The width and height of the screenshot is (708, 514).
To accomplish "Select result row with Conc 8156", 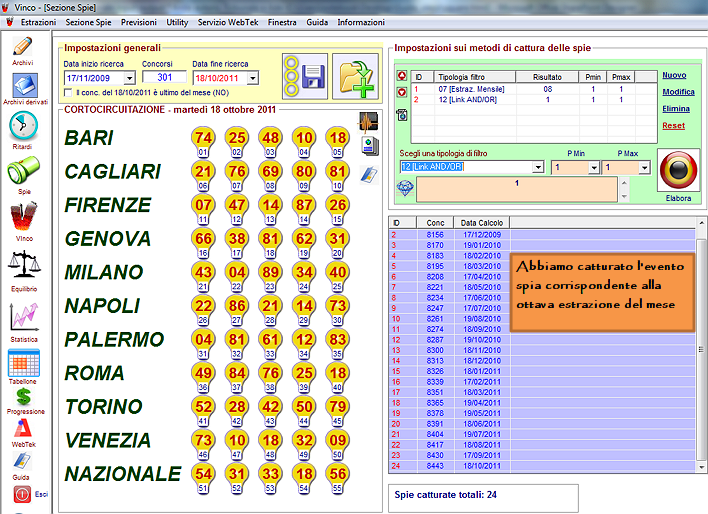I will coord(542,235).
